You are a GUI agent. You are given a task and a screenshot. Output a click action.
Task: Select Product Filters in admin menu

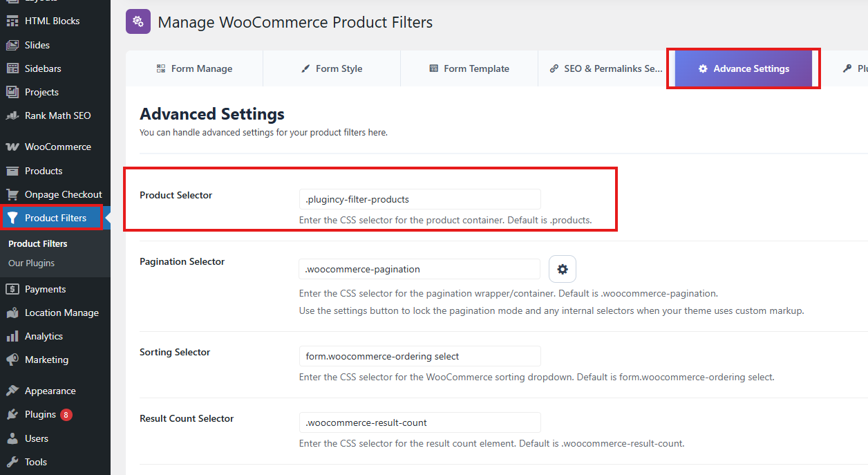tap(55, 218)
